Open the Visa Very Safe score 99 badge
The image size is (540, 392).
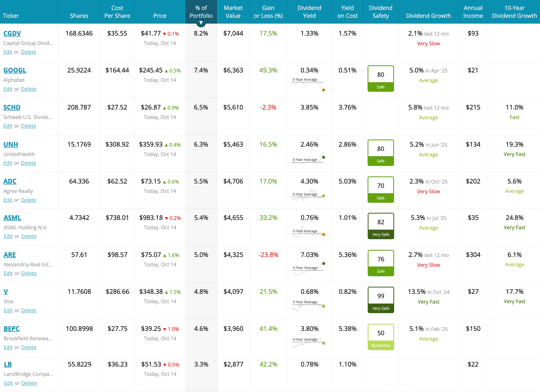(x=381, y=300)
